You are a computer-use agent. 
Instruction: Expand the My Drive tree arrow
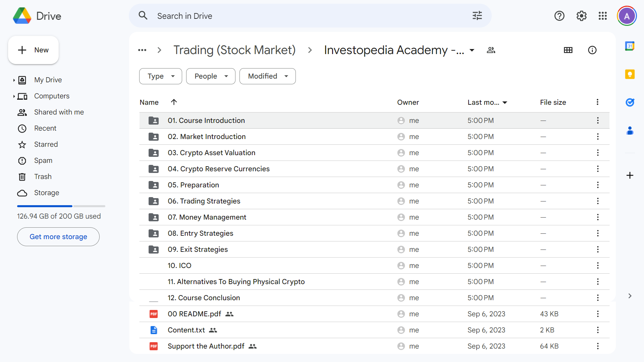[14, 80]
